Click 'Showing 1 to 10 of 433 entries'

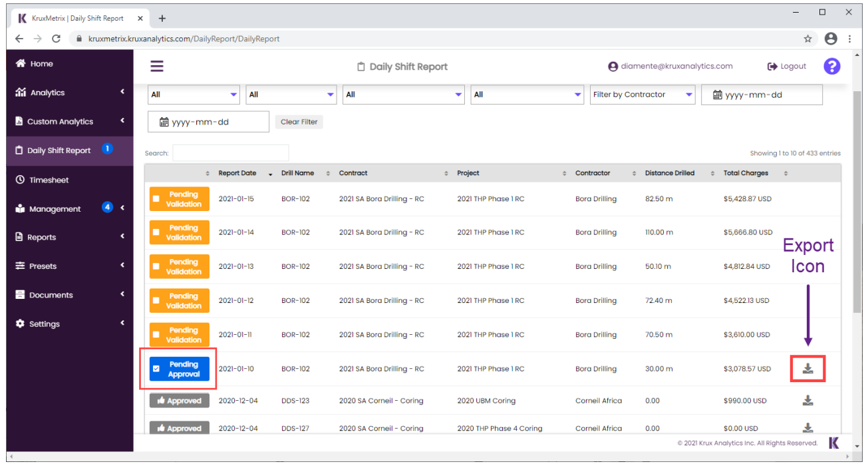click(x=796, y=153)
